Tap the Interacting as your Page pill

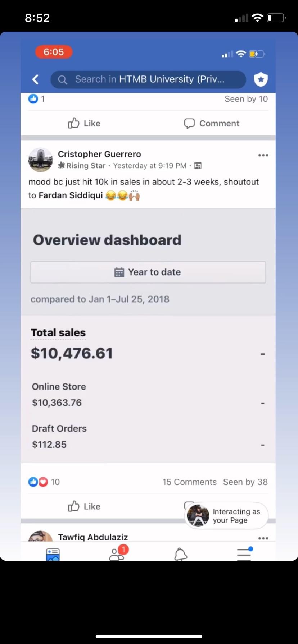coord(227,516)
